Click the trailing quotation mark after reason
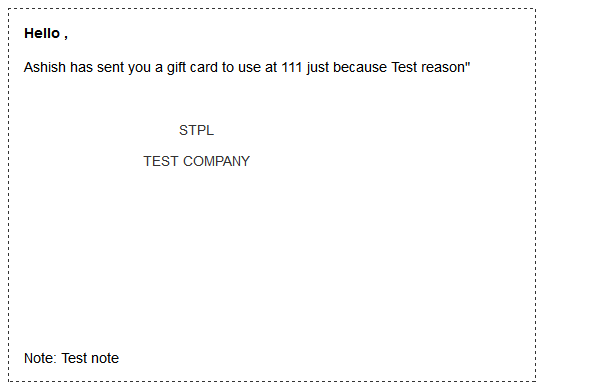The height and width of the screenshot is (390, 600). 467,64
